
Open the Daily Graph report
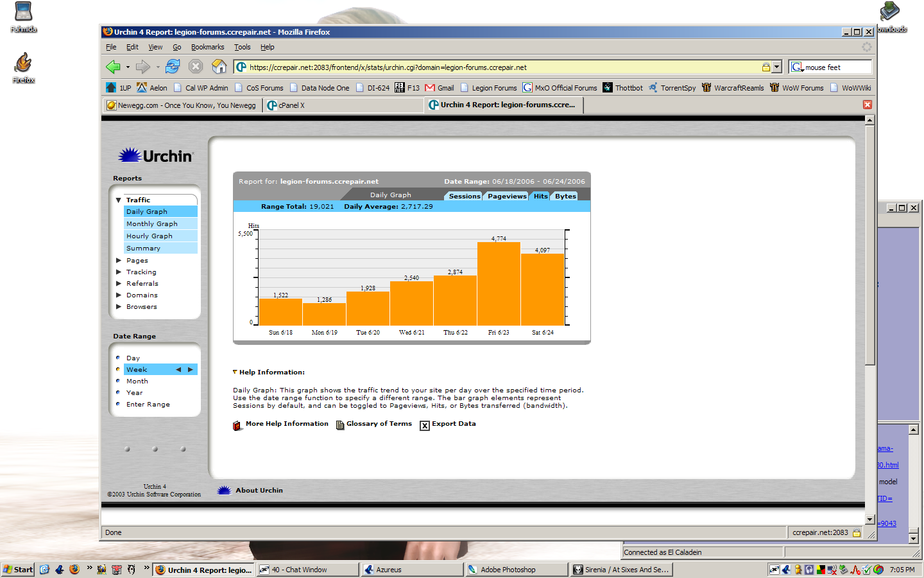(x=160, y=211)
